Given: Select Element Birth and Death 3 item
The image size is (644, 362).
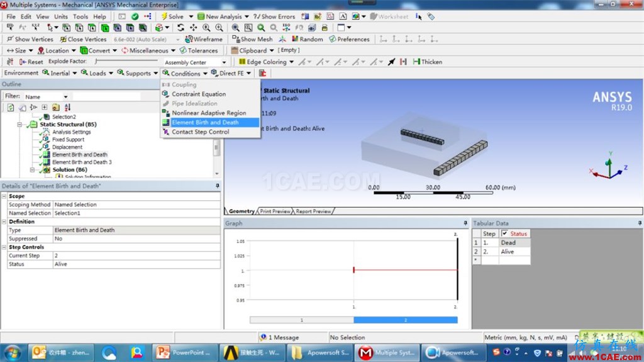Looking at the screenshot, I should pyautogui.click(x=82, y=162).
